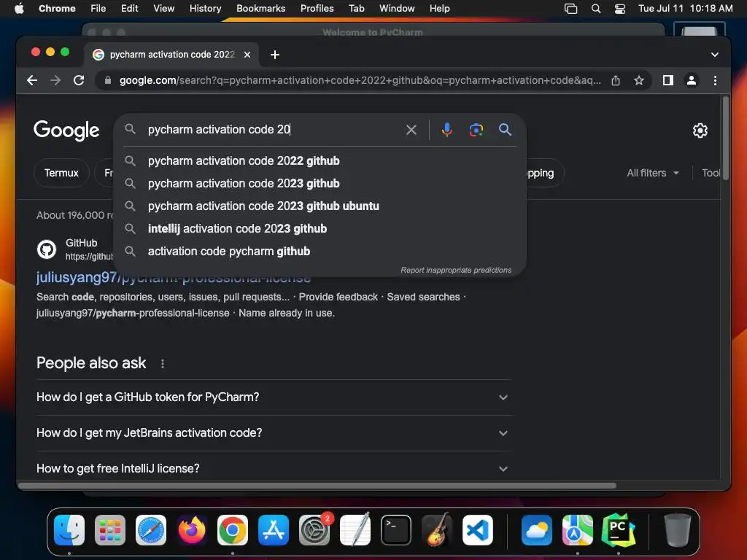Click the blue magnifier search button
747x560 pixels.
pyautogui.click(x=505, y=130)
